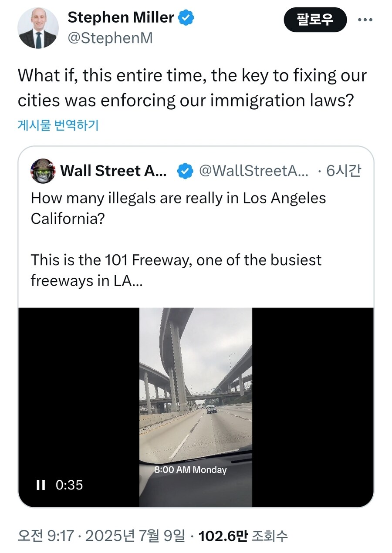Click the blue verified badge beside Stephen Miller
Image resolution: width=392 pixels, height=553 pixels.
point(186,17)
